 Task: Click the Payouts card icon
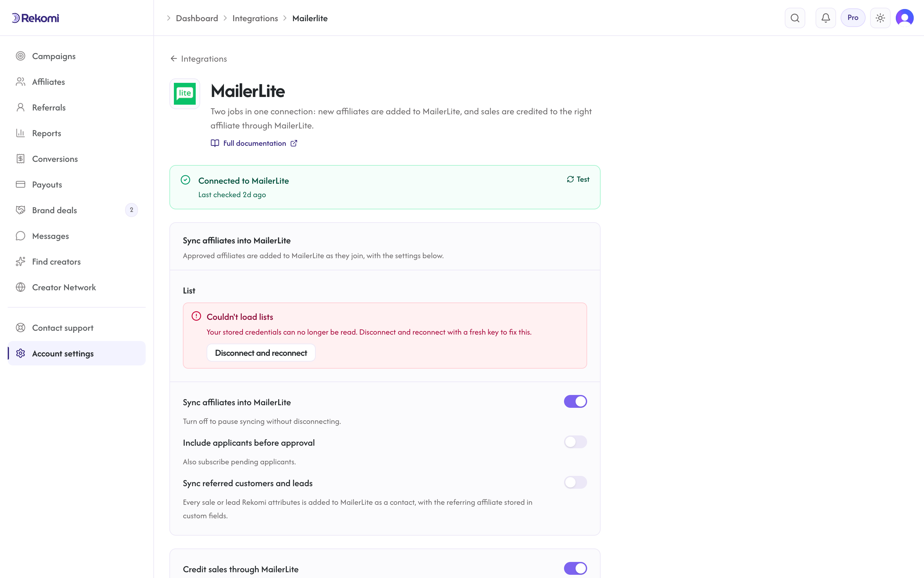coord(21,184)
